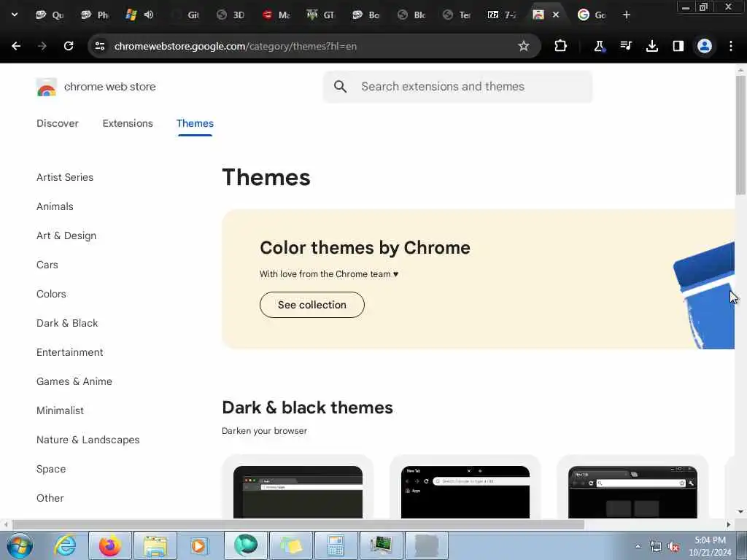Viewport: 747px width, 560px height.
Task: Open Windows Media Player taskbar icon
Action: coord(198,545)
